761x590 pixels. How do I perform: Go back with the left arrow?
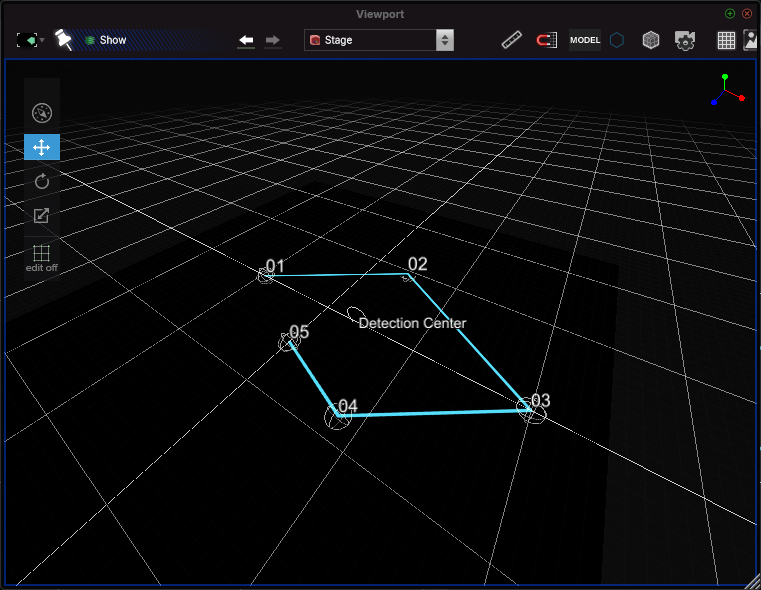[247, 40]
